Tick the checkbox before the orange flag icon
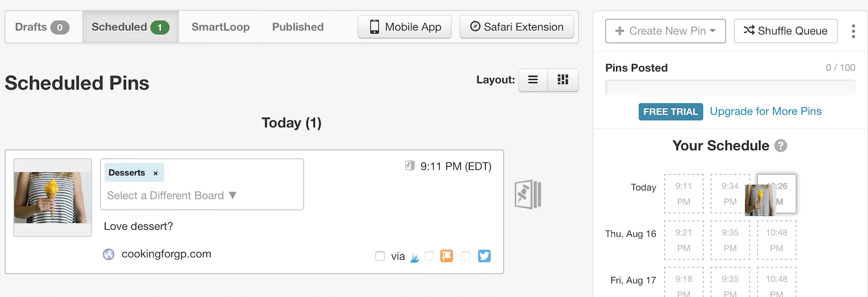The height and width of the screenshot is (297, 868). pos(429,256)
